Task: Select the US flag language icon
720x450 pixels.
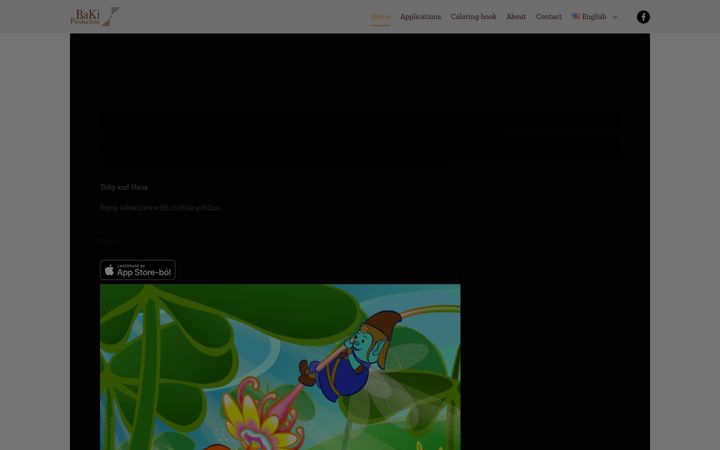Action: pyautogui.click(x=576, y=16)
